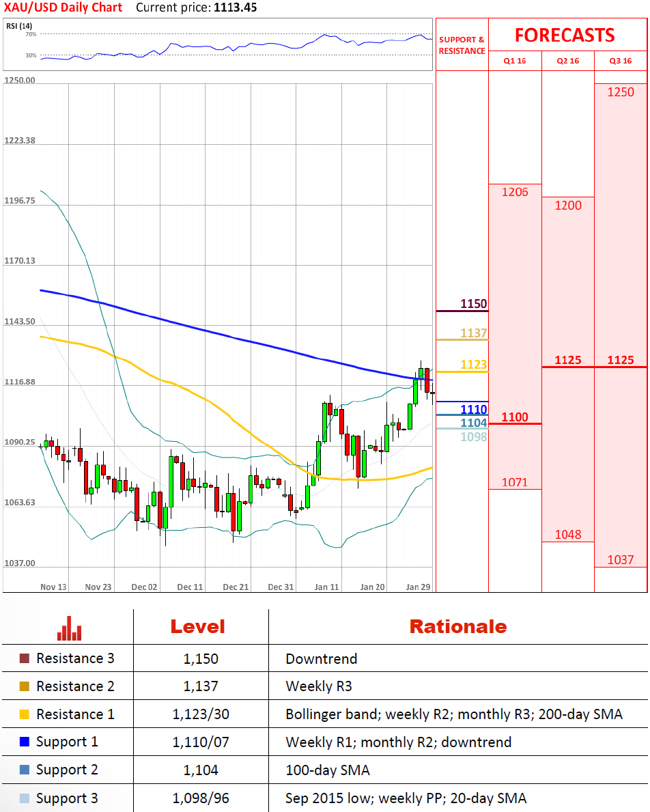Viewport: 650px width, 812px height.
Task: Click the red bar chart icon in table header
Action: [x=70, y=628]
